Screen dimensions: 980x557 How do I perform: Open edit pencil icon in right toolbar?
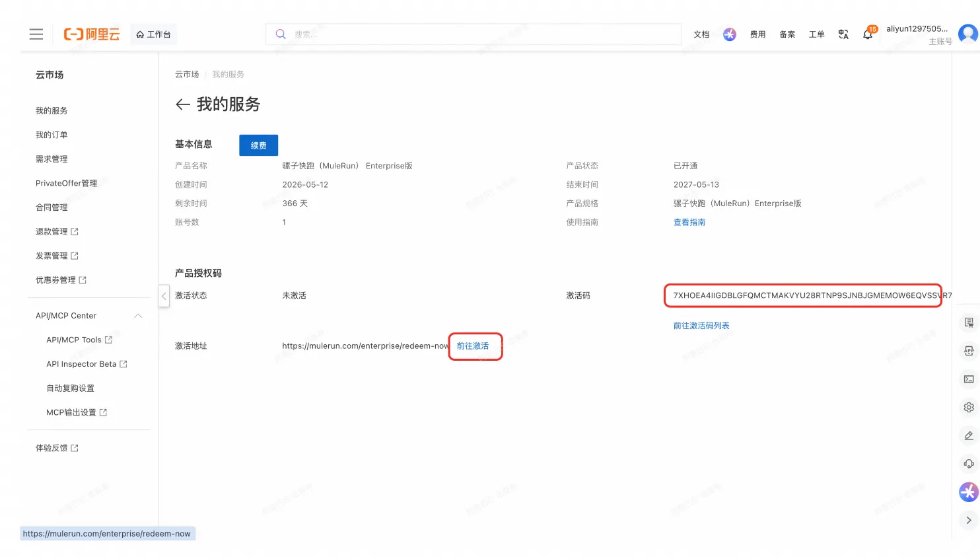(969, 436)
